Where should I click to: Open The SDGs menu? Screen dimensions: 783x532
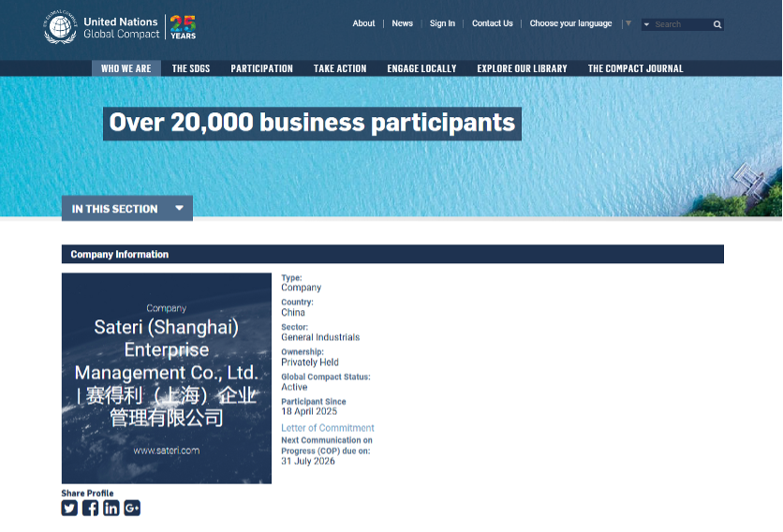(x=191, y=68)
